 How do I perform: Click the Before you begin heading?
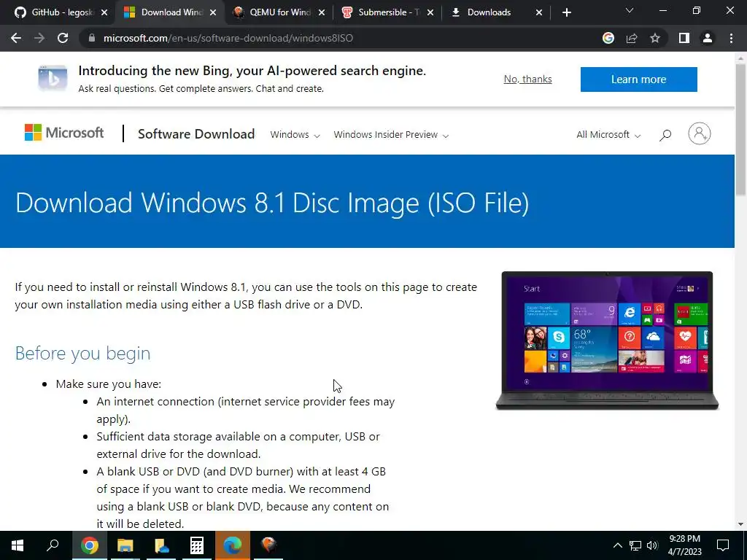pyautogui.click(x=83, y=354)
